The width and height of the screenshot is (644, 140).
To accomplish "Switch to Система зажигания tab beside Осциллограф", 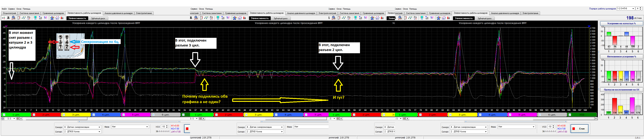I will (29, 13).
